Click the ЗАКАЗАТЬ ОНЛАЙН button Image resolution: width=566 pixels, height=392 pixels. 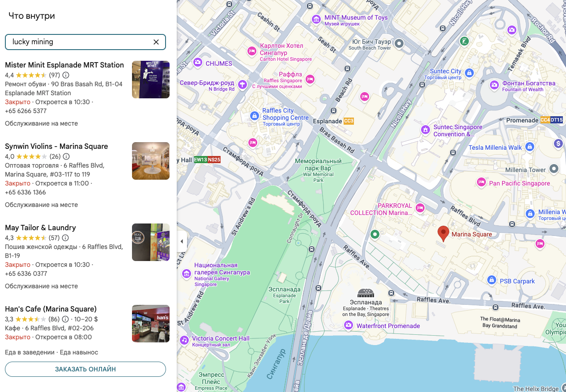85,369
